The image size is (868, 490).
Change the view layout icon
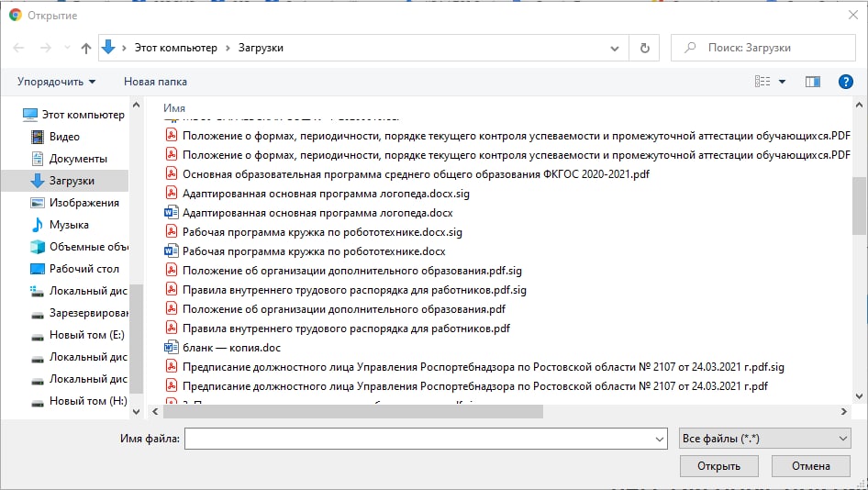762,82
